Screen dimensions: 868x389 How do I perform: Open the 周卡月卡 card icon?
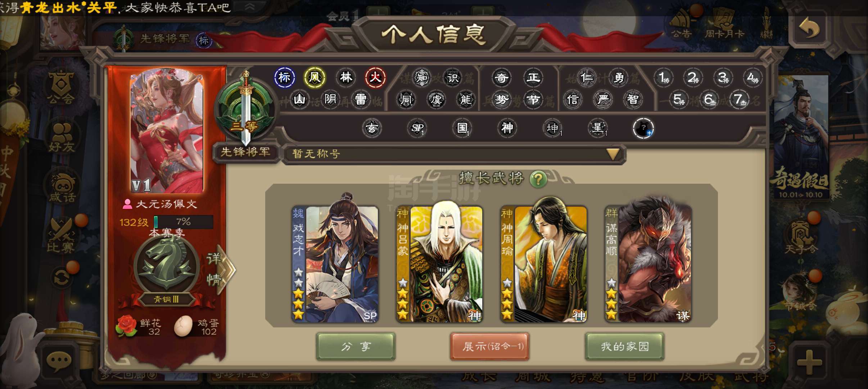[x=724, y=23]
